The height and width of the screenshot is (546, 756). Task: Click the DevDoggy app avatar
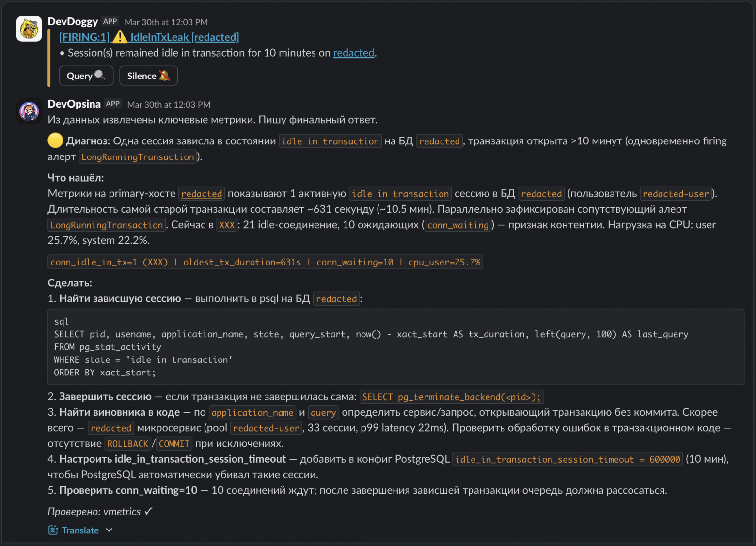pos(29,29)
